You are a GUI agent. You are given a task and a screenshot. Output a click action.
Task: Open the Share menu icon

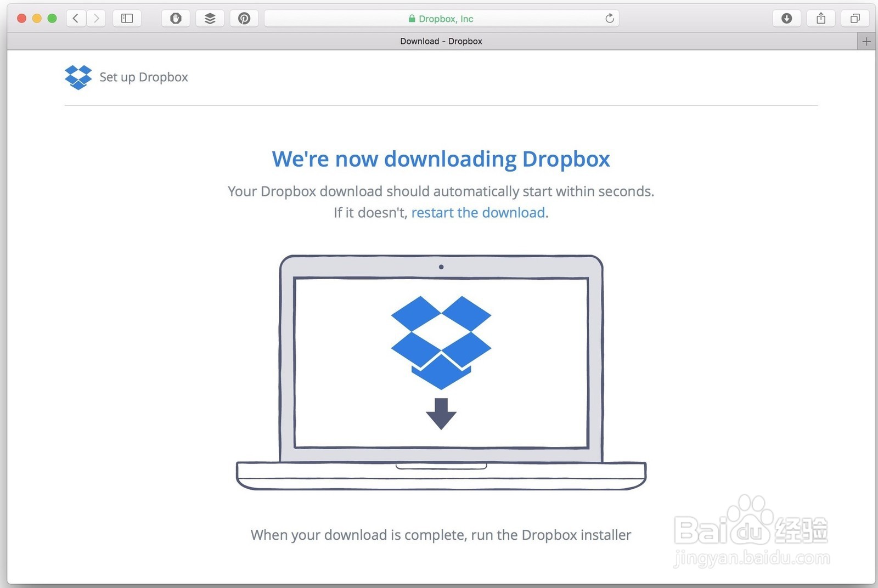click(821, 19)
